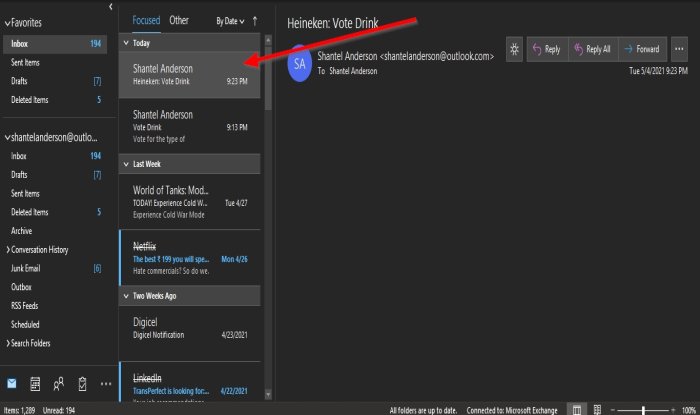Open more message actions ellipsis
This screenshot has height=415, width=700.
point(679,49)
